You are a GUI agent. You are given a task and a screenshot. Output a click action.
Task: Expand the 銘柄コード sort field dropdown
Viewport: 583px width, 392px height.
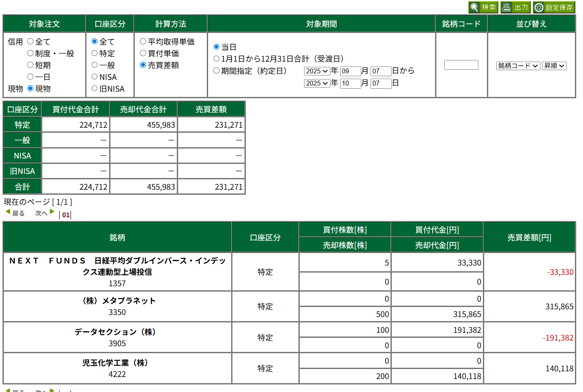518,66
